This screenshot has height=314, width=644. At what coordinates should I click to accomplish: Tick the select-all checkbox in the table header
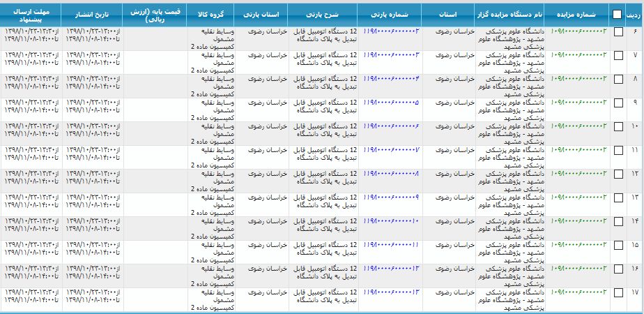[x=618, y=14]
